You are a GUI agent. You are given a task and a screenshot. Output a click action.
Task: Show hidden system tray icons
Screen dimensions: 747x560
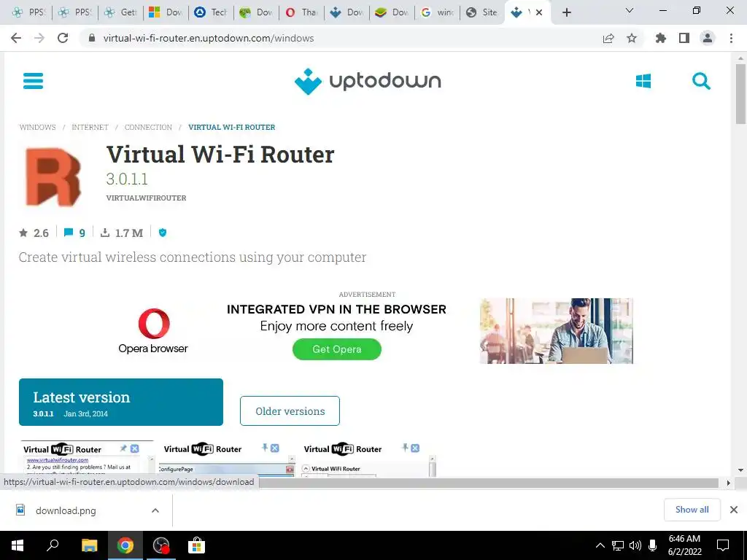[x=600, y=545]
